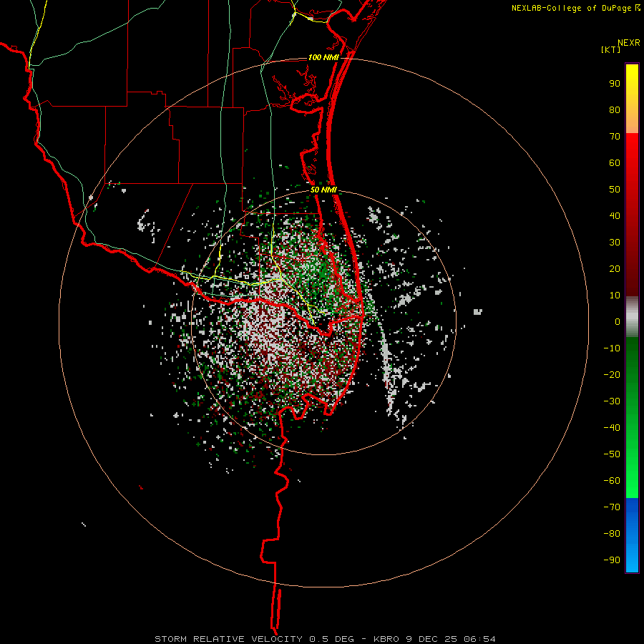Click the -20 value on the velocity scale
Image resolution: width=644 pixels, height=644 pixels.
tap(612, 375)
